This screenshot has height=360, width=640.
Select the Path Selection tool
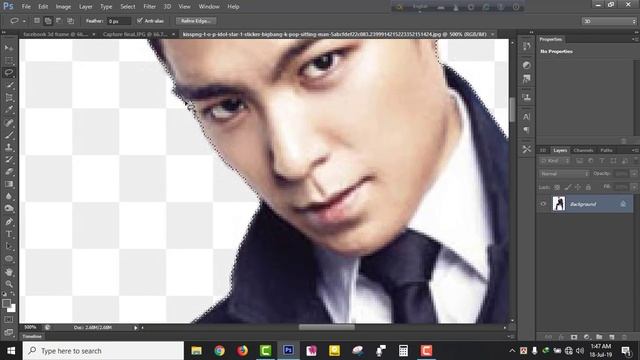pyautogui.click(x=9, y=247)
